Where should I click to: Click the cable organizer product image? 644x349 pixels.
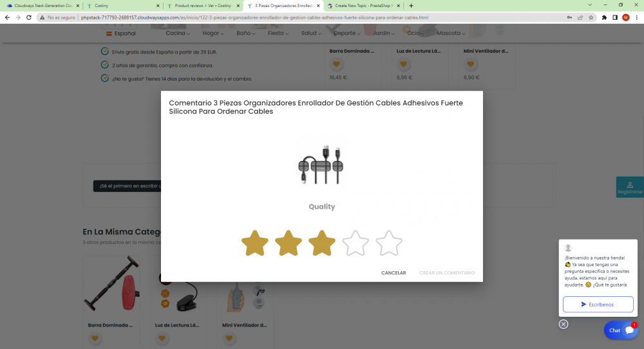click(321, 165)
